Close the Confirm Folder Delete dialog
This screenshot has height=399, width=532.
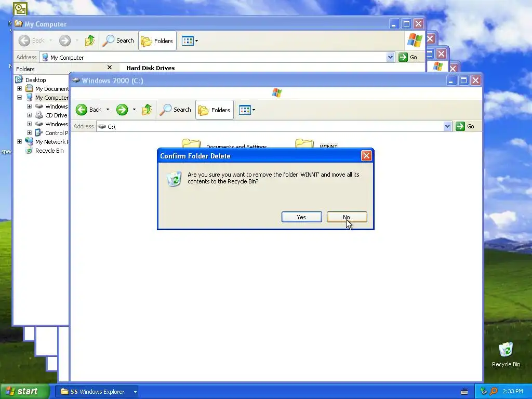[366, 156]
